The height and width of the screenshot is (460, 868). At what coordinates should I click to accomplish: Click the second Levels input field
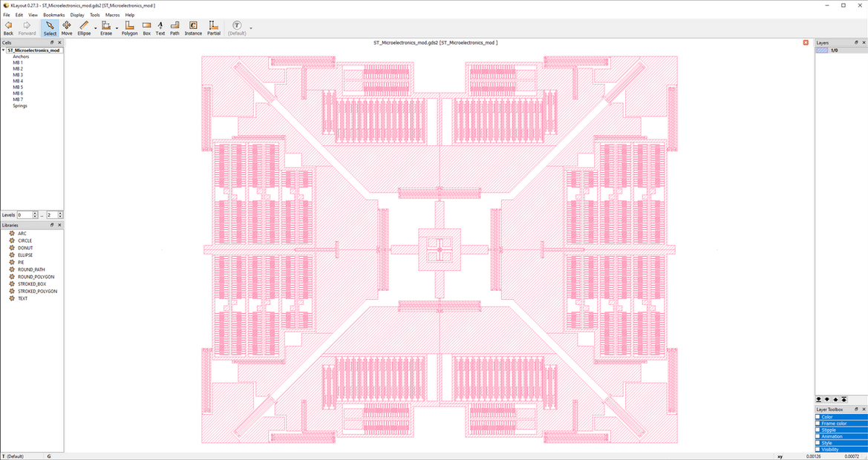[52, 215]
